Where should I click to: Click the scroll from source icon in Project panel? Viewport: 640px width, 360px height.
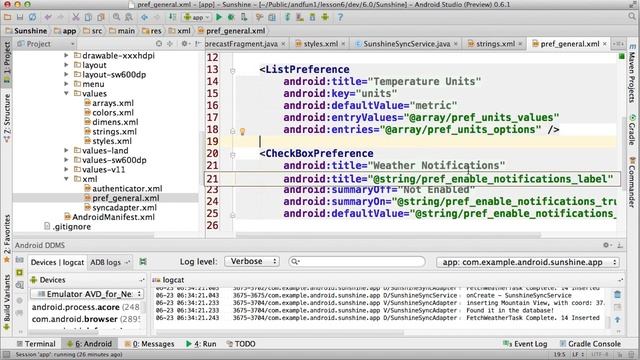click(159, 44)
